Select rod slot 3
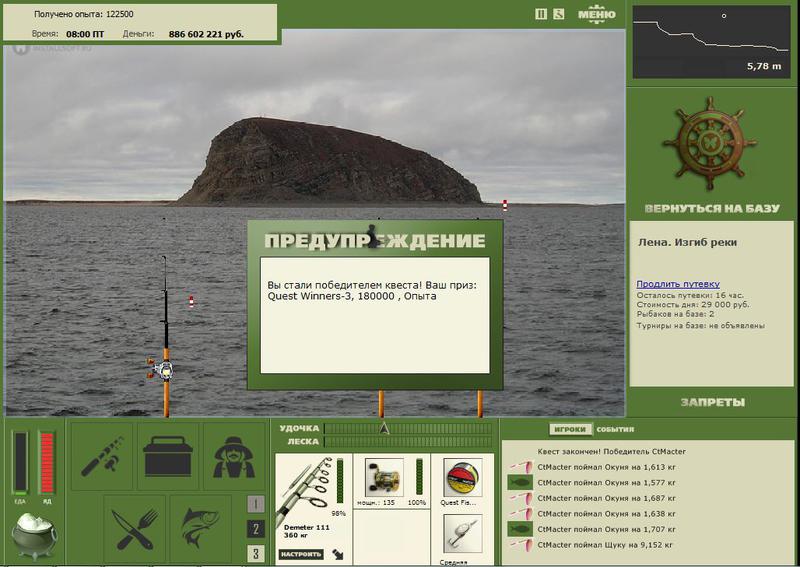800x567 pixels. (256, 553)
